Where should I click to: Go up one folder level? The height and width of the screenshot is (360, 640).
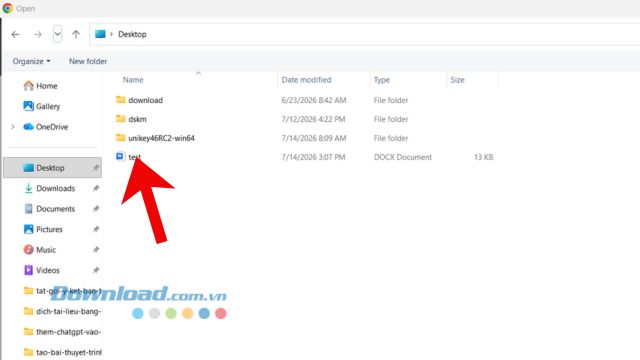coord(76,34)
